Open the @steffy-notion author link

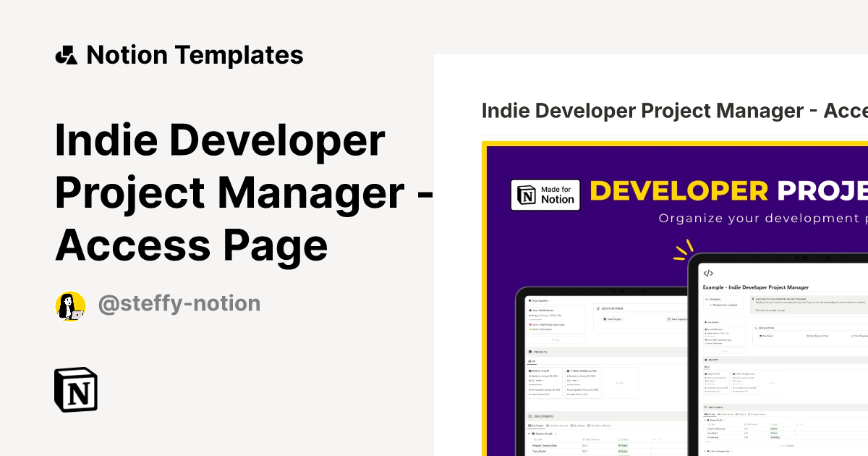(x=179, y=303)
